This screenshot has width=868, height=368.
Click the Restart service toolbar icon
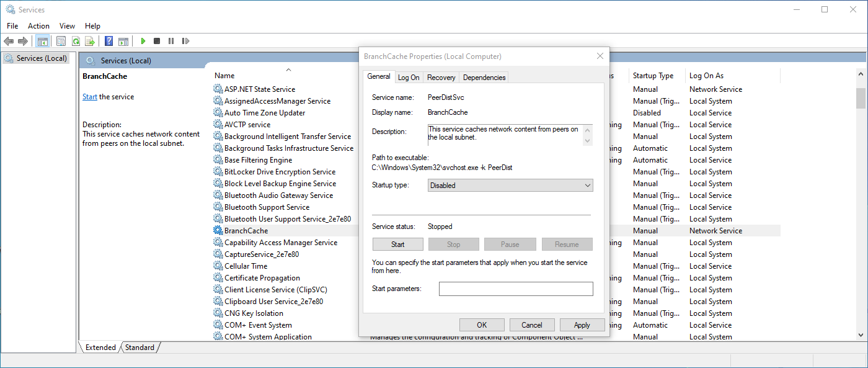pos(185,41)
